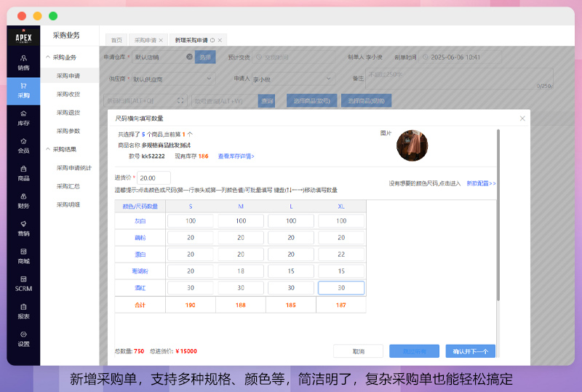
Task: Select the 酒红 color row header
Action: click(140, 288)
